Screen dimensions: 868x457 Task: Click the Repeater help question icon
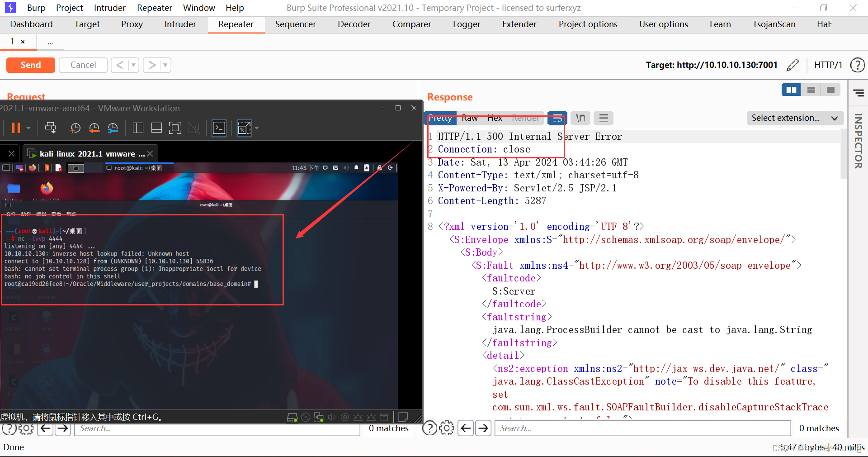point(857,65)
